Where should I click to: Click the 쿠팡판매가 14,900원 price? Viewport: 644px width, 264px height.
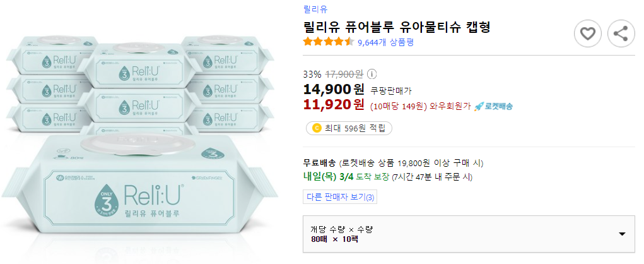click(334, 89)
